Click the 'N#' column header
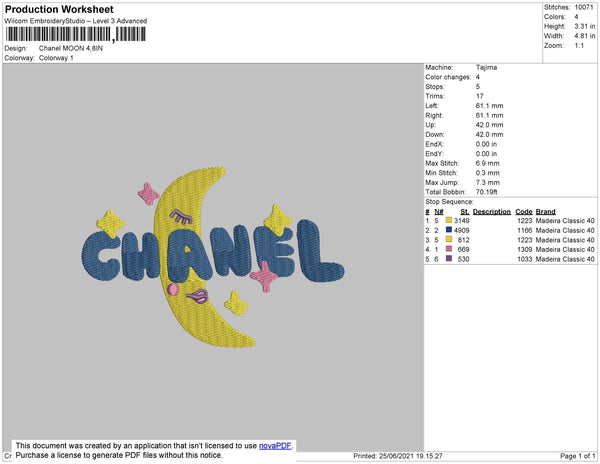The height and width of the screenshot is (464, 600). point(439,212)
